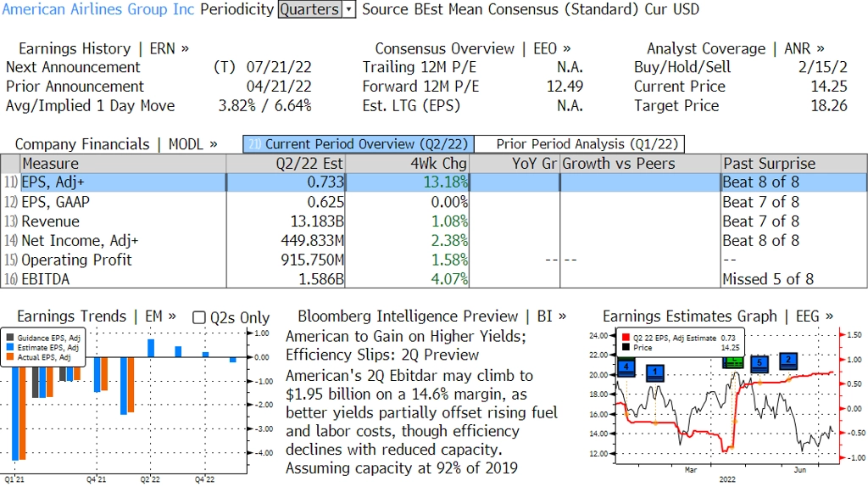Click event marker 5 on estimates graph

(x=759, y=363)
